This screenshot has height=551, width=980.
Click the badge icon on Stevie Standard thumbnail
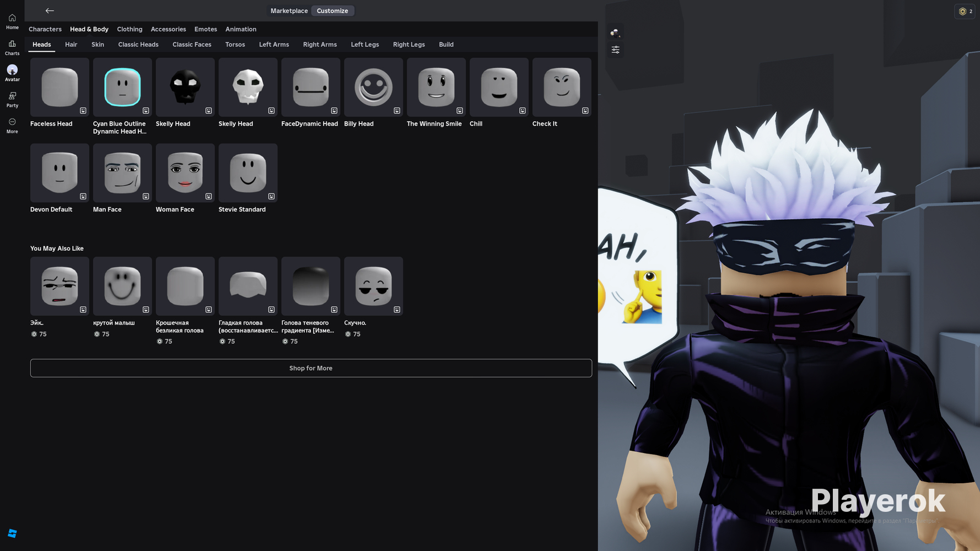coord(272,196)
